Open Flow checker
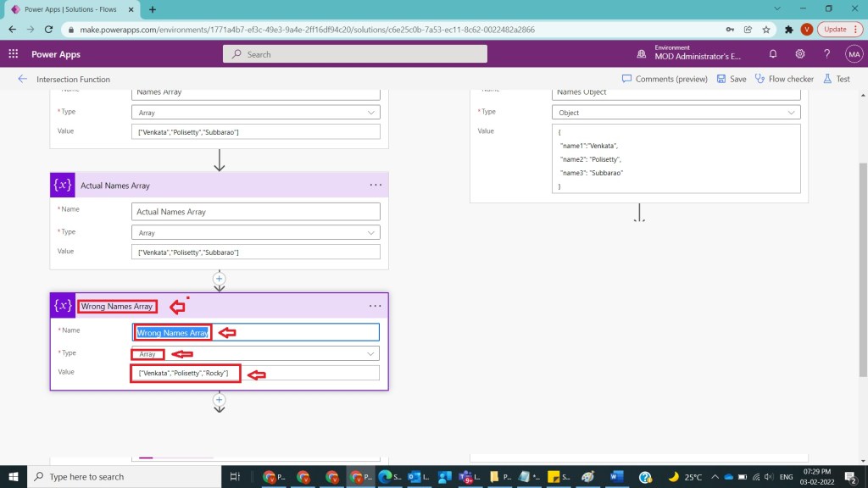This screenshot has height=488, width=868. click(x=784, y=79)
